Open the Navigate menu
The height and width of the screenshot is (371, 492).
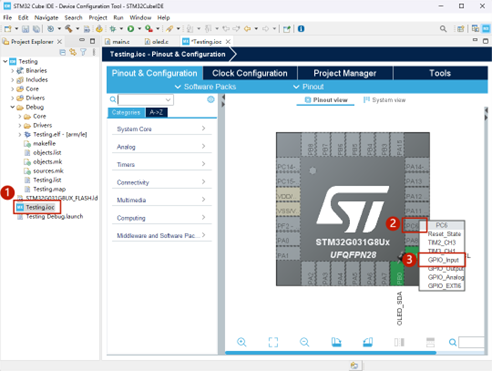coord(46,18)
